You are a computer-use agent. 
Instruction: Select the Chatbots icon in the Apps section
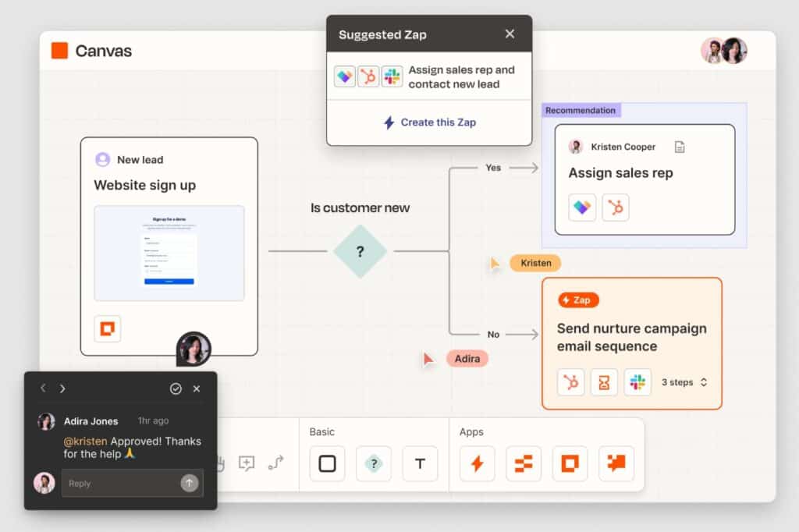[616, 463]
